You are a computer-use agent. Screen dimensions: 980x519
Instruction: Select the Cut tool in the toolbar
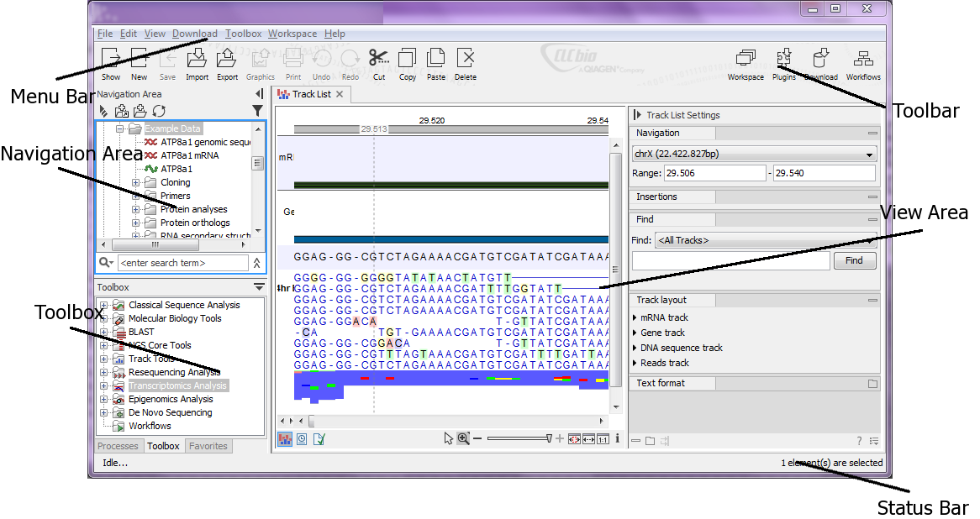click(379, 59)
